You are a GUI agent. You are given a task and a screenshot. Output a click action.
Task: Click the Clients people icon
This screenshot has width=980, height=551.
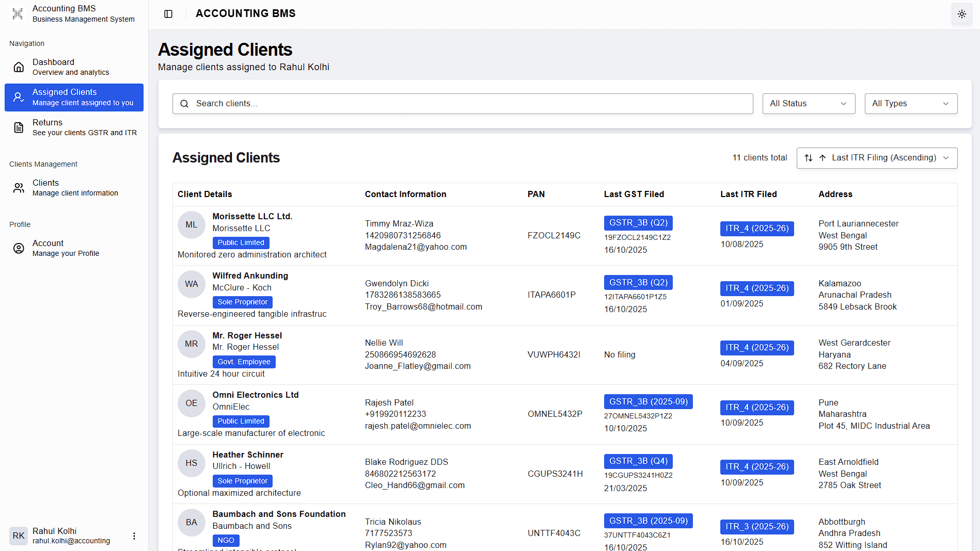19,188
